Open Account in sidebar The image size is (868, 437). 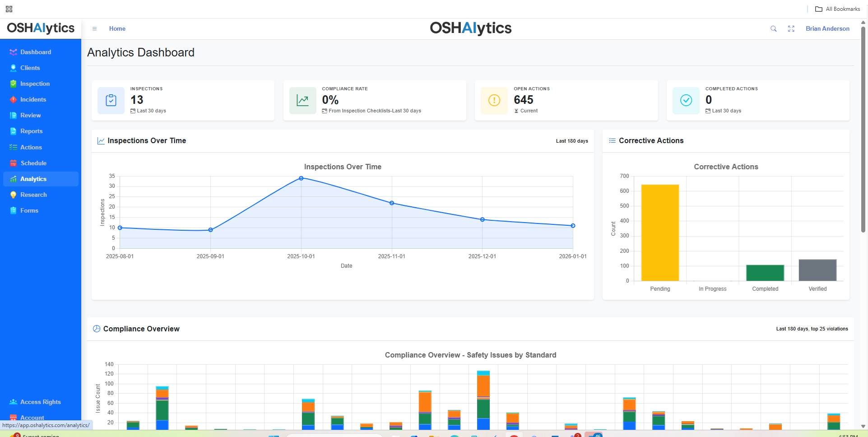[32, 418]
